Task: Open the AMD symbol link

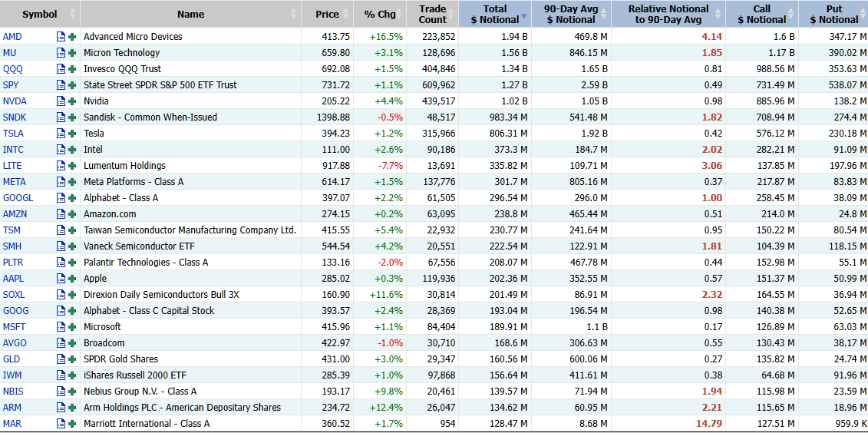Action: click(12, 37)
